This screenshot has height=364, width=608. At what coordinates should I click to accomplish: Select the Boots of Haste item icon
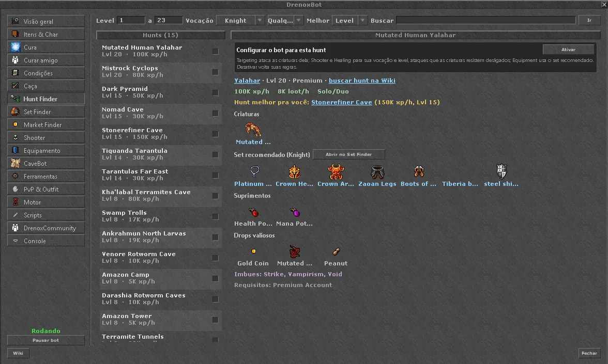(x=419, y=171)
